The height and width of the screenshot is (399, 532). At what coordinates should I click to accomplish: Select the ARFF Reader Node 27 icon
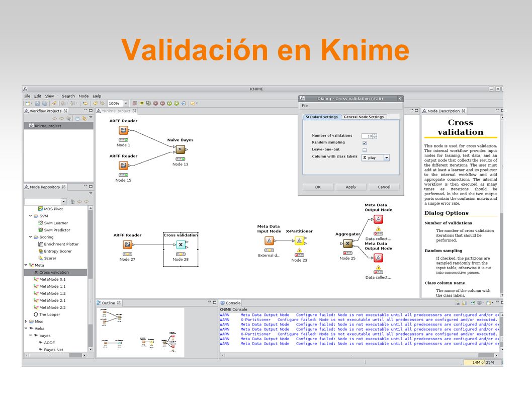pos(128,245)
